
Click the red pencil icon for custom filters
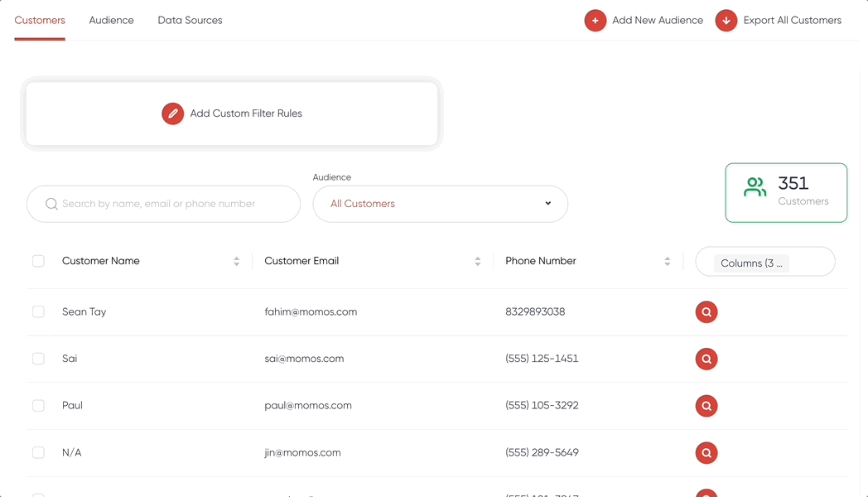[173, 113]
